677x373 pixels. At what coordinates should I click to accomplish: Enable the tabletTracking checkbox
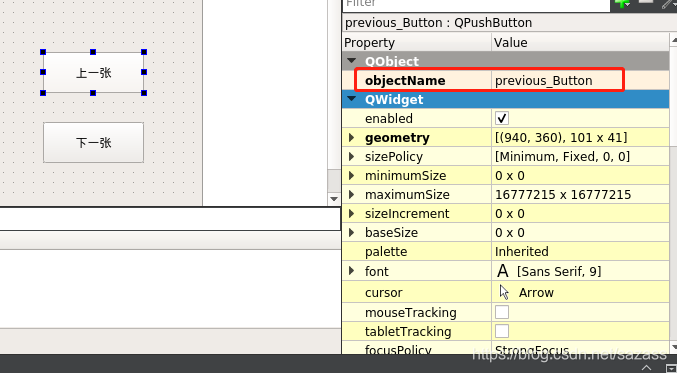point(502,331)
